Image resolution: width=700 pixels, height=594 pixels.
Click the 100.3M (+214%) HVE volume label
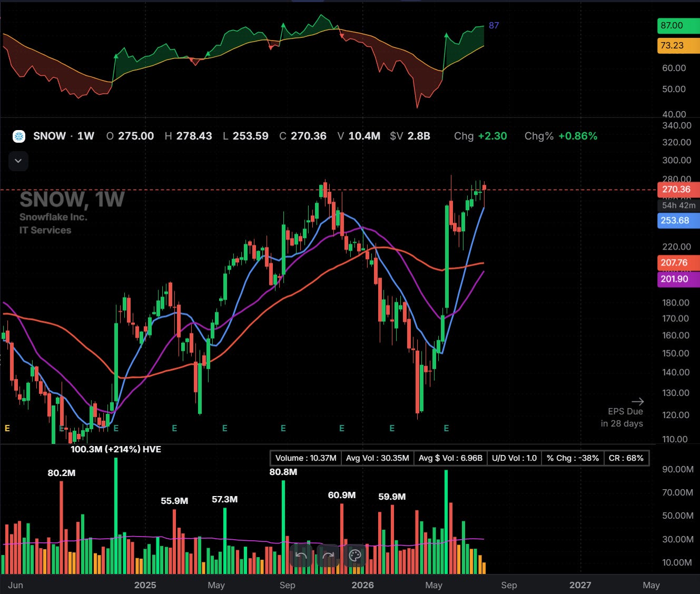[x=116, y=449]
